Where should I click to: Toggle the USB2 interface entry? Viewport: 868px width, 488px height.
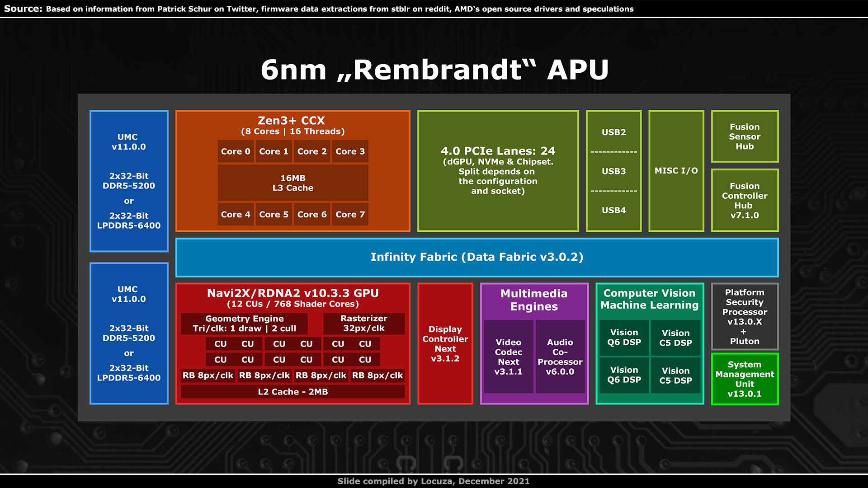click(x=613, y=132)
